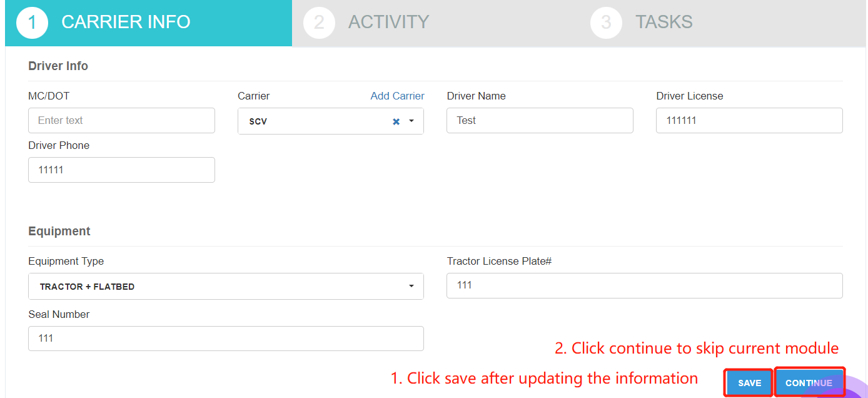Switch to the Activity tab label
This screenshot has height=398, width=868.
pos(388,22)
